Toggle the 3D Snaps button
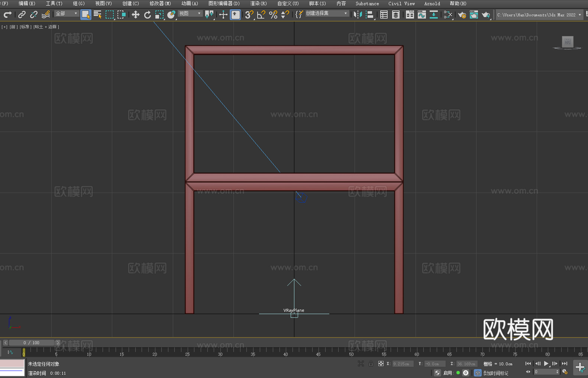The image size is (588, 378). [249, 14]
